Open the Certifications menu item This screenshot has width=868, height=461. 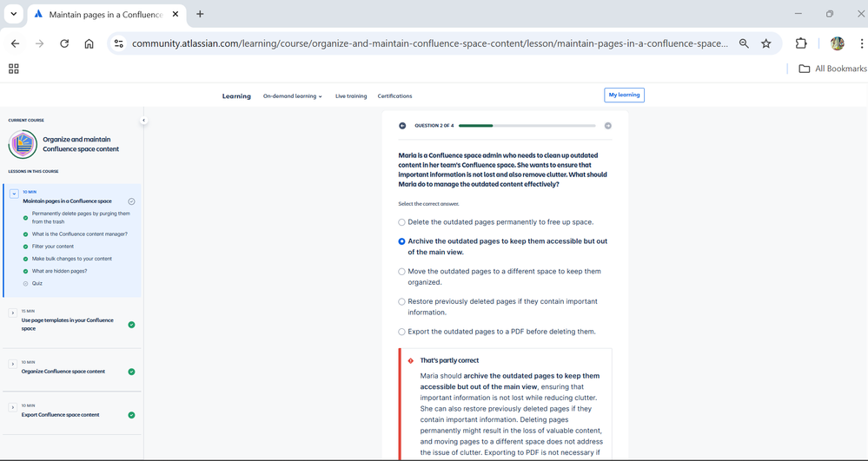pyautogui.click(x=394, y=96)
